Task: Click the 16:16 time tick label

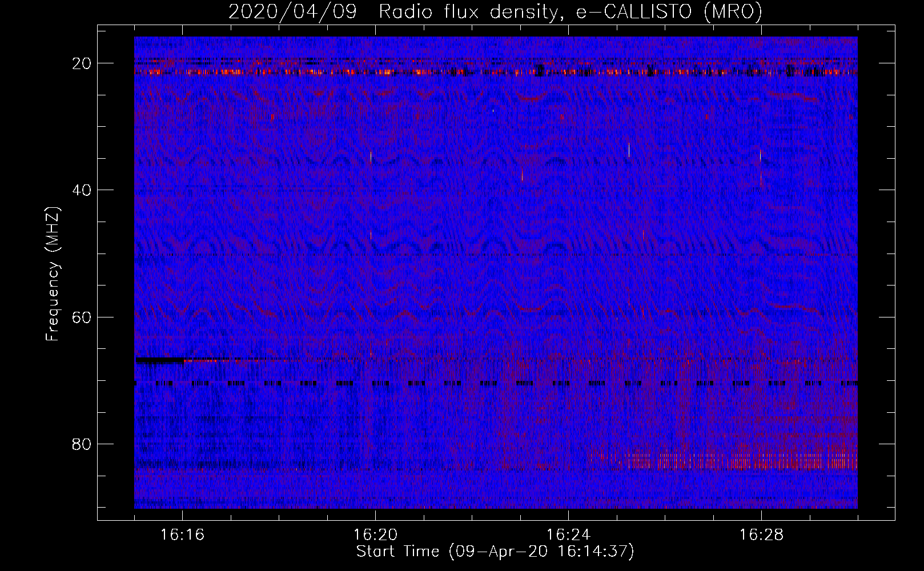Action: [182, 535]
